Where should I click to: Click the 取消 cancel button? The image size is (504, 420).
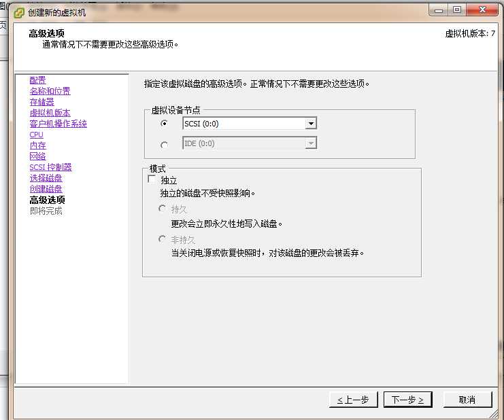point(468,400)
